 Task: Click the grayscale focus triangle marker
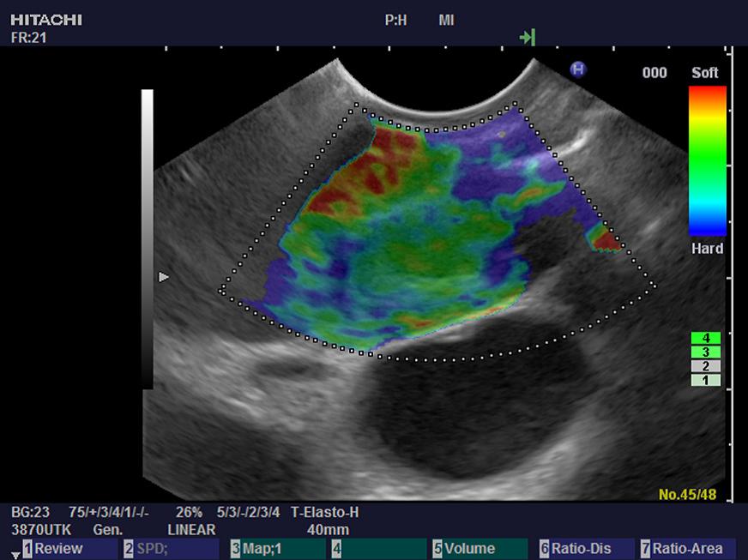[164, 277]
